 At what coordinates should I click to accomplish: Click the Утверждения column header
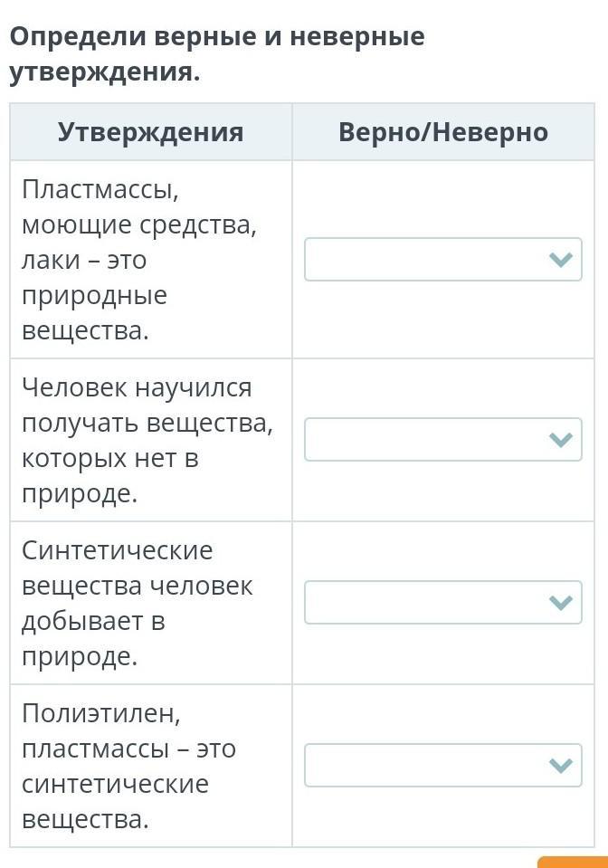click(x=151, y=132)
